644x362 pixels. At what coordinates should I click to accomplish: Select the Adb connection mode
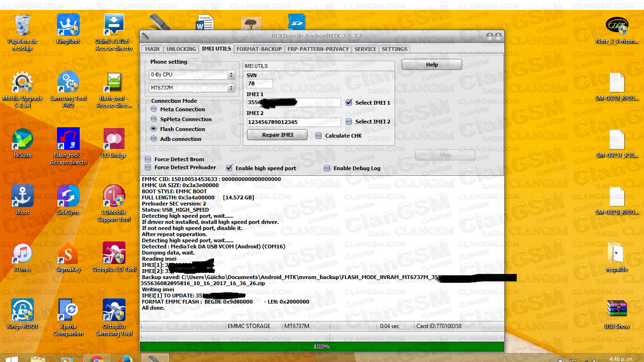(x=154, y=139)
